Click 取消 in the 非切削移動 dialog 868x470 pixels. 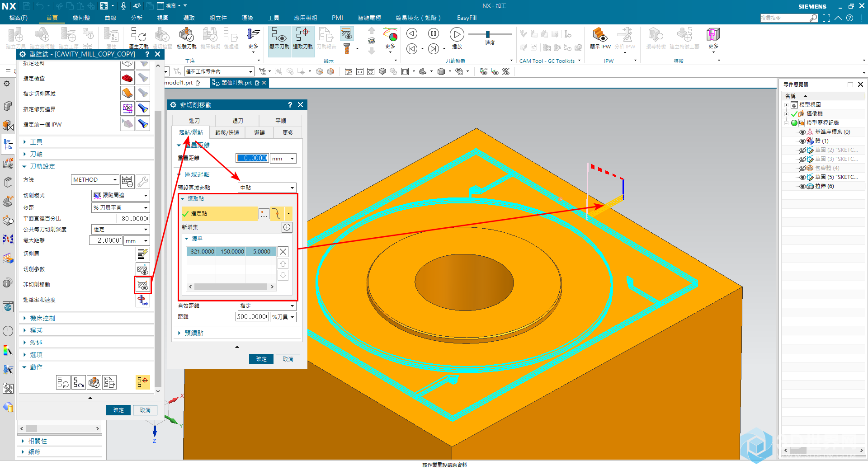pos(288,359)
